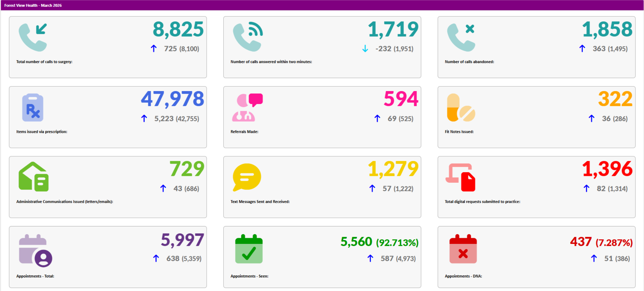Click the green envelope communications icon

34,177
